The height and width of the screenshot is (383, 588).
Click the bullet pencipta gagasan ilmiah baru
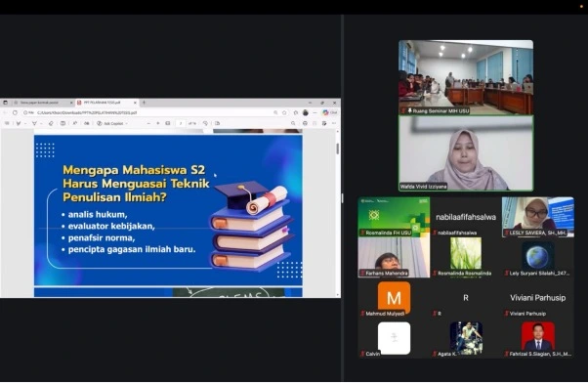pyautogui.click(x=132, y=249)
